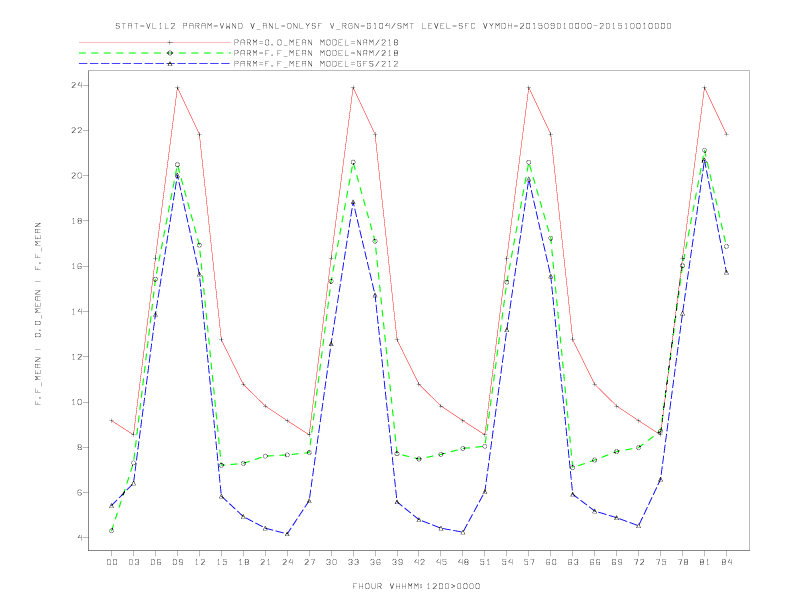Click y-axis tick label 16
Screen dimensions: 792x612
click(76, 266)
